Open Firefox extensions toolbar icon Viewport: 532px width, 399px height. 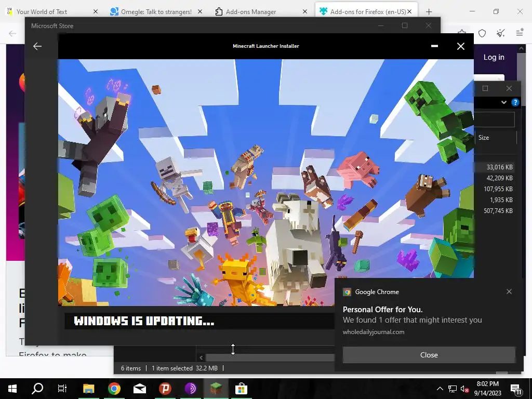[x=500, y=33]
